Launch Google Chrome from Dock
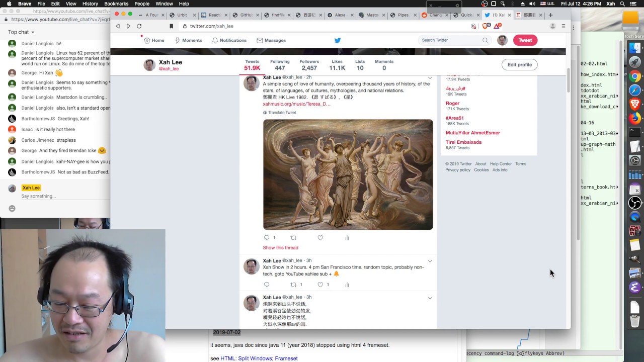The image size is (644, 362). [635, 76]
